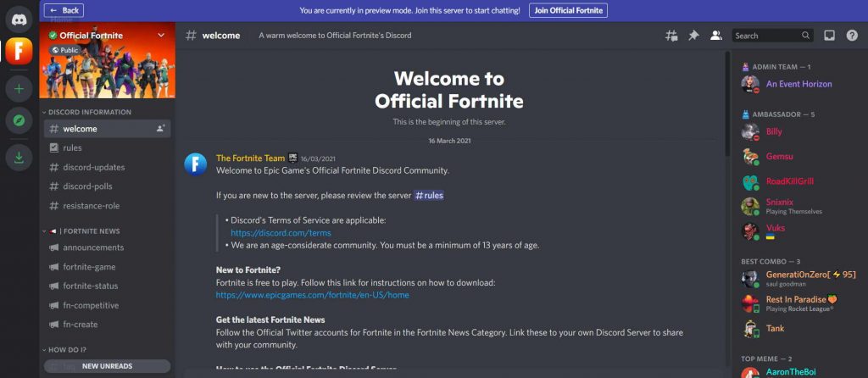Click the Tank member name
The height and width of the screenshot is (378, 868).
point(775,328)
